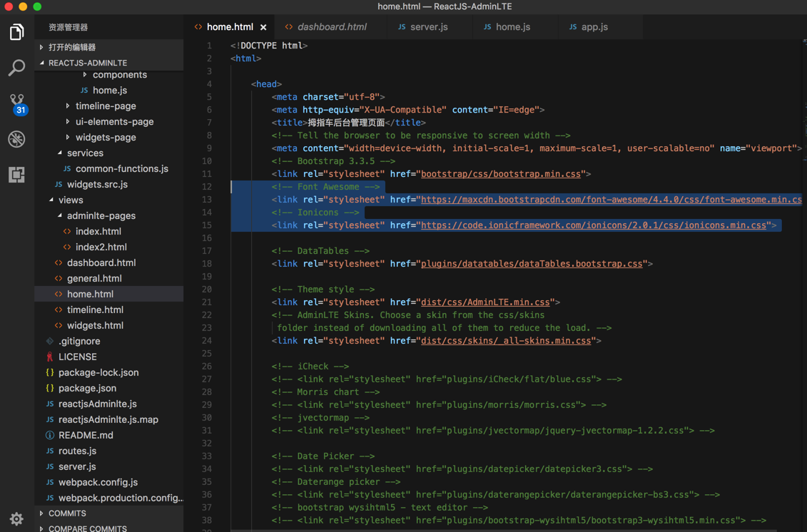Close the home.html editor tab
Viewport: 807px width, 532px height.
click(263, 27)
